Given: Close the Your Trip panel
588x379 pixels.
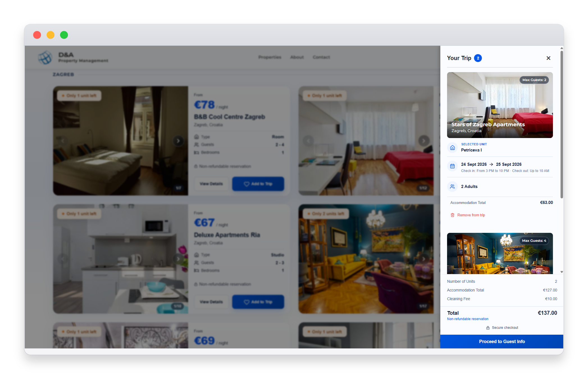Looking at the screenshot, I should tap(548, 58).
